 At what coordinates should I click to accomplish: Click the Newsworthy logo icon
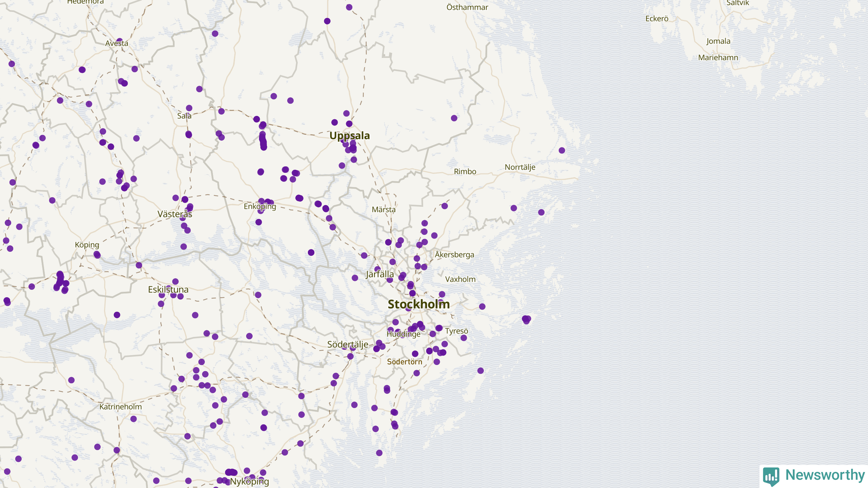[x=771, y=476]
